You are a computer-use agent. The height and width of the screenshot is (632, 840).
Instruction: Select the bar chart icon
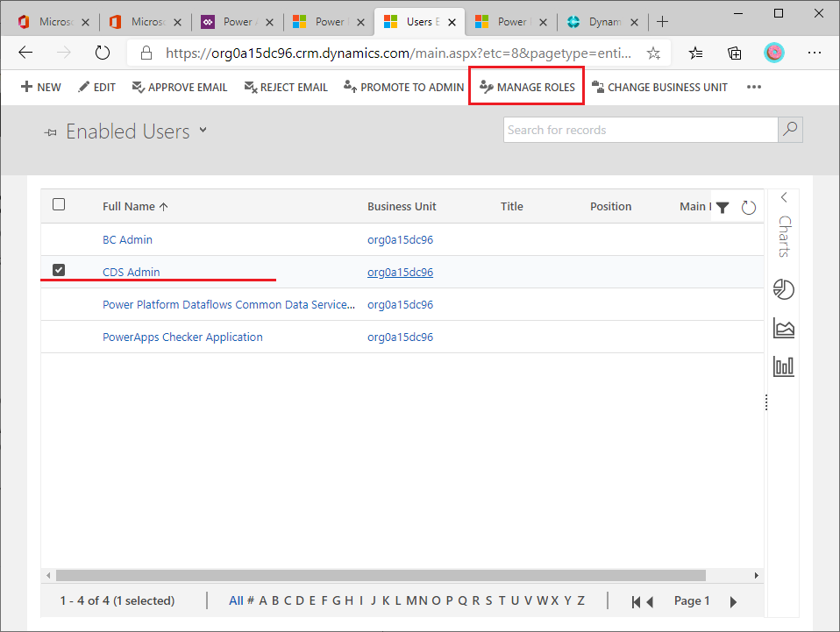(784, 366)
